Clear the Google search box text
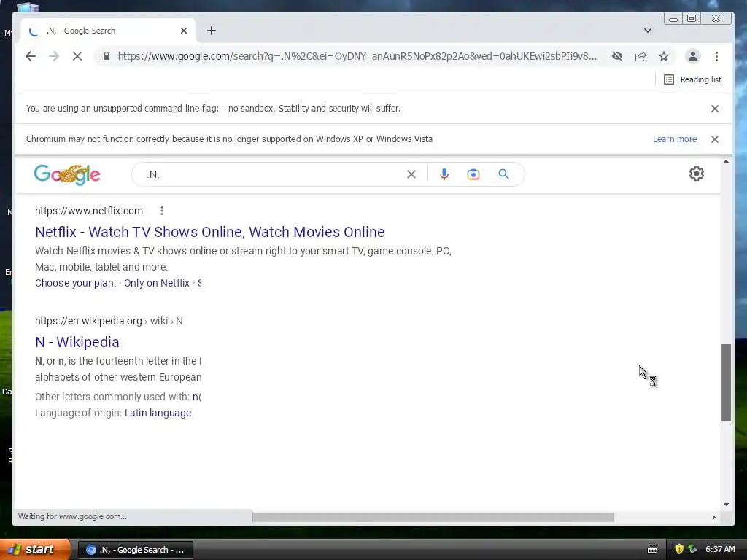 coord(411,174)
